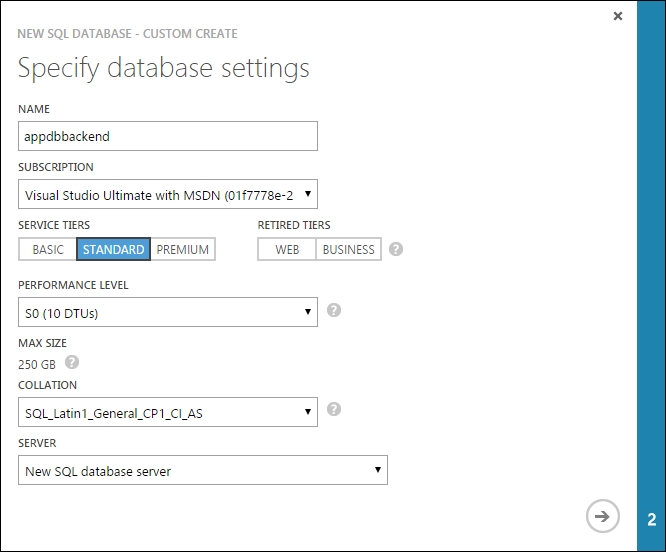The height and width of the screenshot is (552, 666).
Task: Click the 250 GB max size value
Action: (x=37, y=364)
